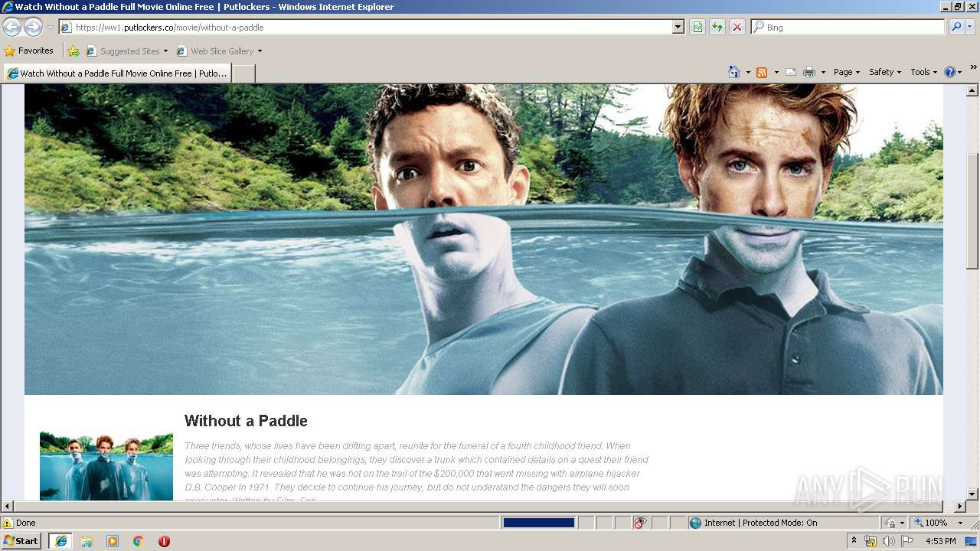Click the horizontal scrollbar right arrow

pos(959,507)
